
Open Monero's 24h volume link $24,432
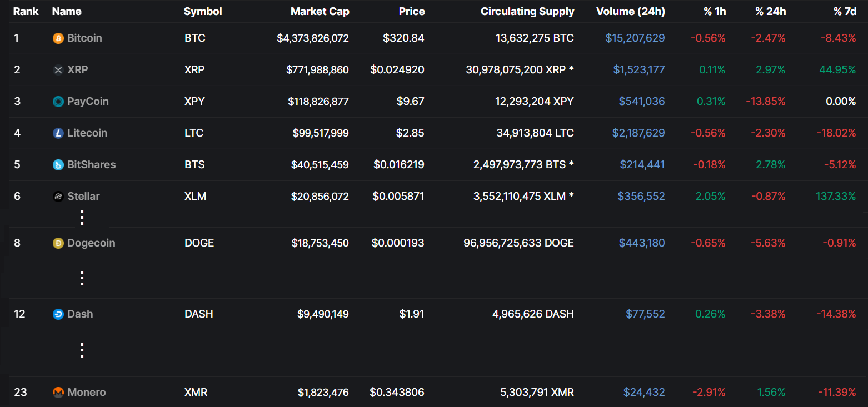[x=643, y=393]
